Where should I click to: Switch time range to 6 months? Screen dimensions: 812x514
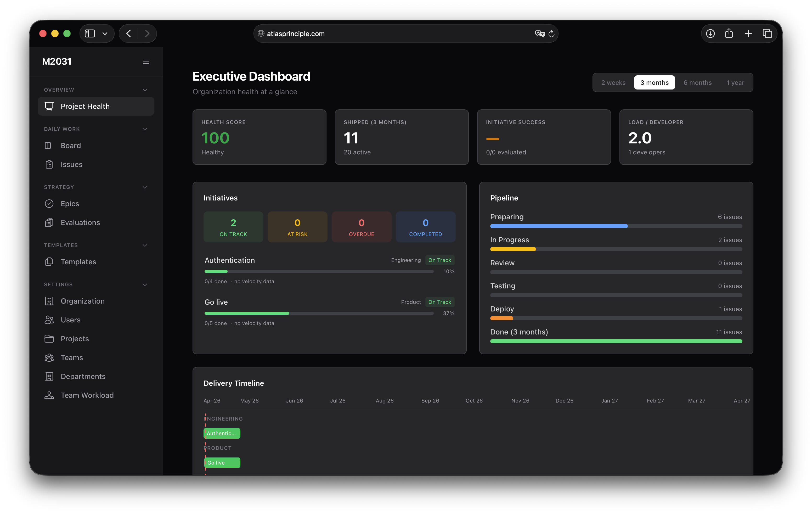pos(697,83)
